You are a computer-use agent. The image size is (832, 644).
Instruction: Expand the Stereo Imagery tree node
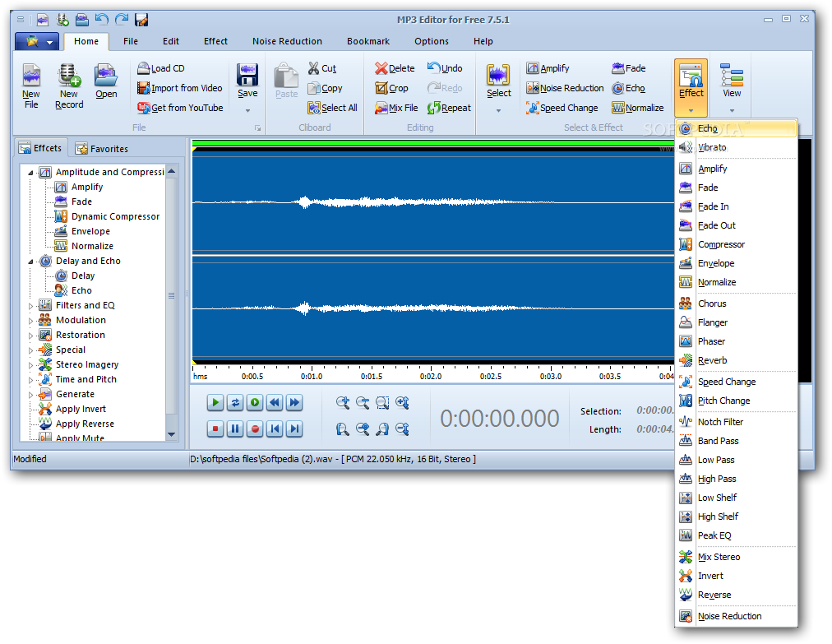pos(30,365)
